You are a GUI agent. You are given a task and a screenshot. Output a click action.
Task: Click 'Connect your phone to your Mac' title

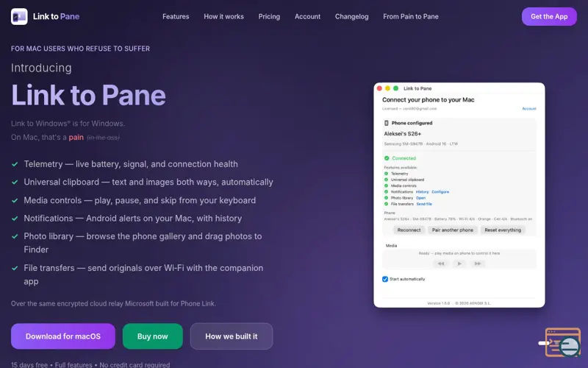429,99
